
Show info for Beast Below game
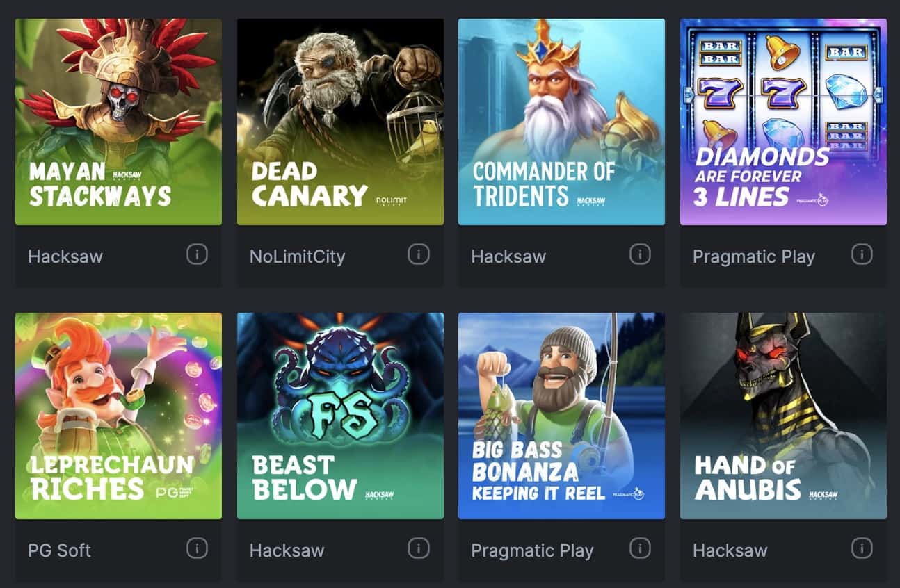[x=418, y=549]
